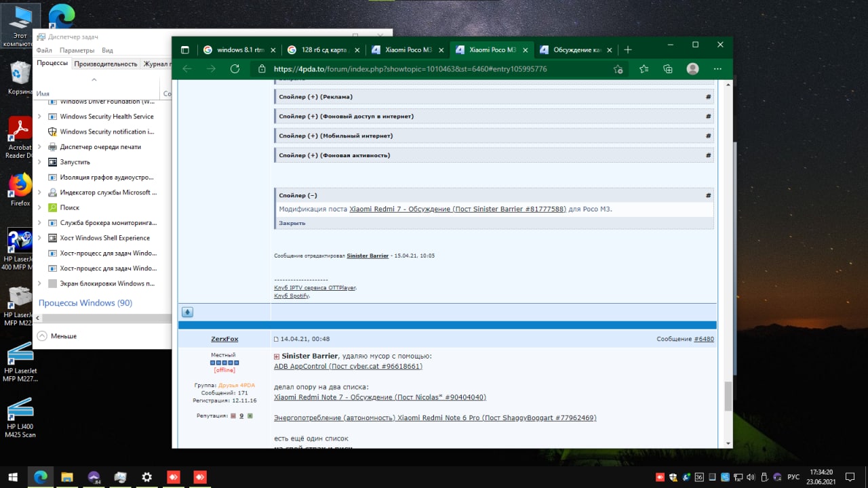This screenshot has width=868, height=488.
Task: Switch to 'Журнал' tab in Task Manager
Action: pyautogui.click(x=156, y=64)
